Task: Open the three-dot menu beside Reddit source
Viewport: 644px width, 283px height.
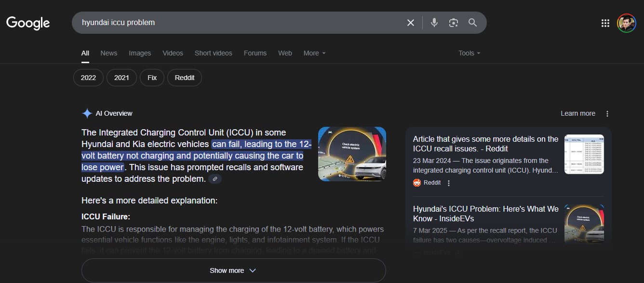Action: (449, 183)
